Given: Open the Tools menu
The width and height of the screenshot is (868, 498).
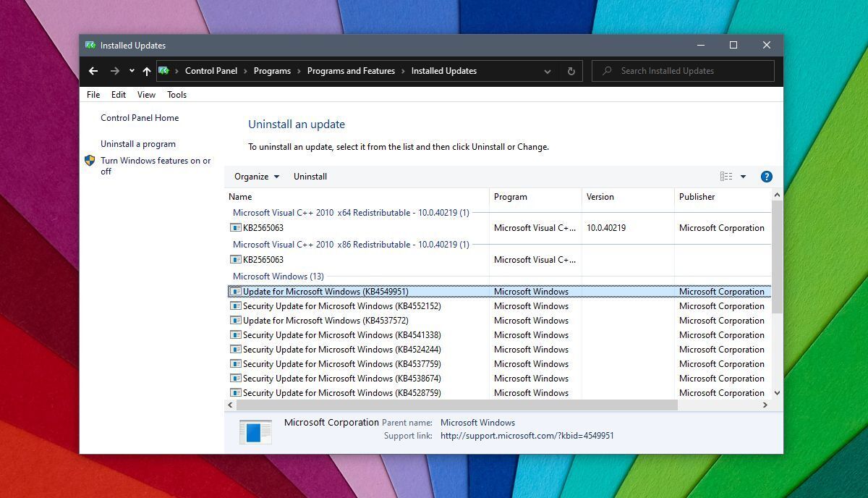Looking at the screenshot, I should tap(176, 95).
